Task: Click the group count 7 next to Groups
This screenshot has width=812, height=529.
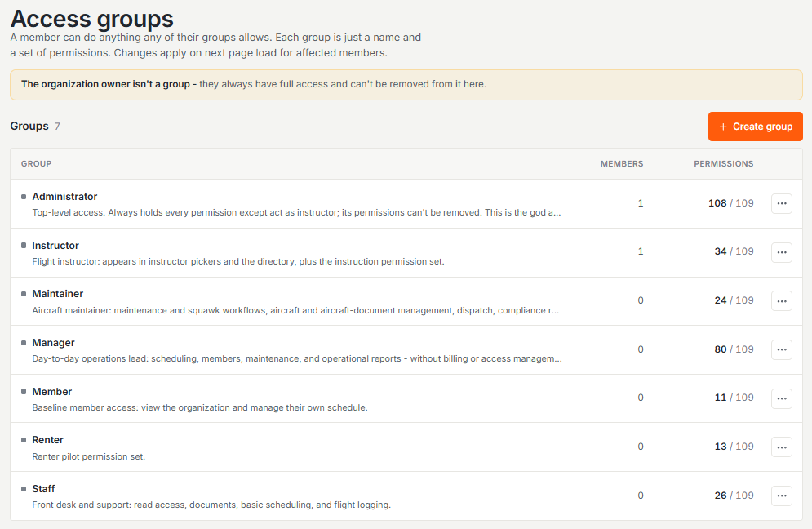Action: (x=57, y=127)
